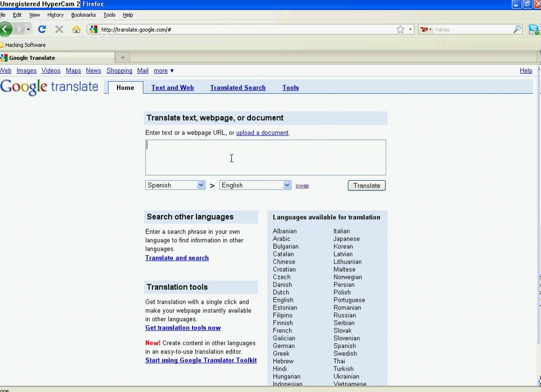The height and width of the screenshot is (392, 541).
Task: Click the Albanian language entry
Action: coord(285,231)
